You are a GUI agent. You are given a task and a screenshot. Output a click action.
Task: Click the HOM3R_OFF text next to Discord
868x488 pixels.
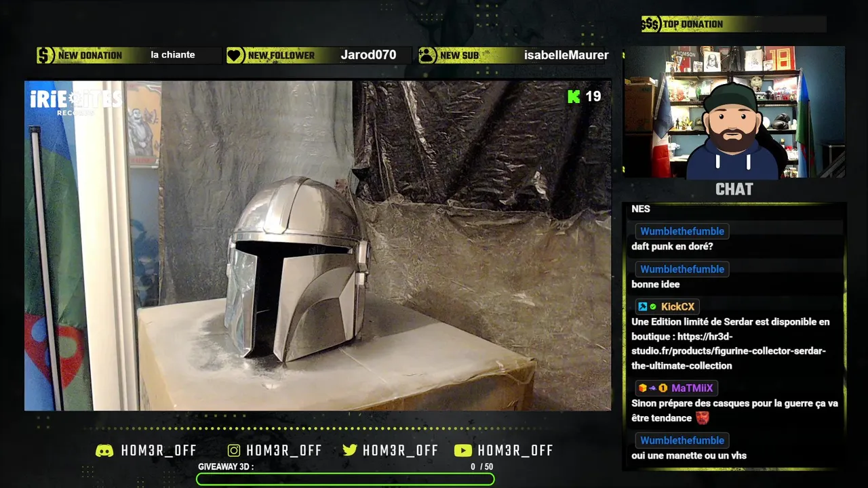(x=159, y=451)
